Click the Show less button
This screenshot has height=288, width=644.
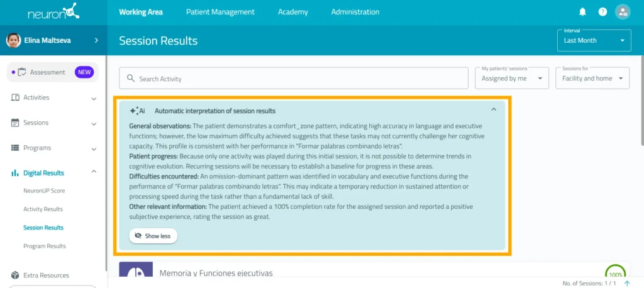153,236
